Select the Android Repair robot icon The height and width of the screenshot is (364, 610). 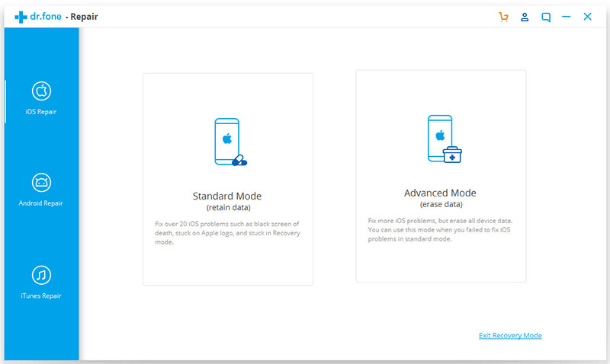pos(41,183)
